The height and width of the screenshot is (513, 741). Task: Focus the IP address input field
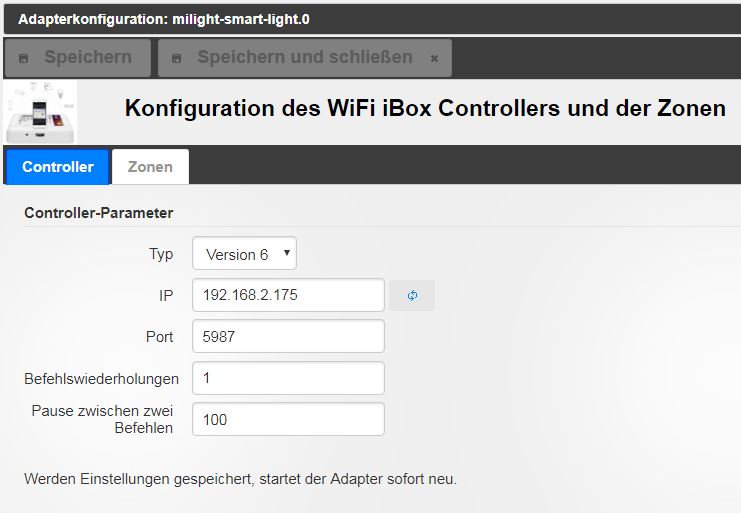pyautogui.click(x=288, y=295)
